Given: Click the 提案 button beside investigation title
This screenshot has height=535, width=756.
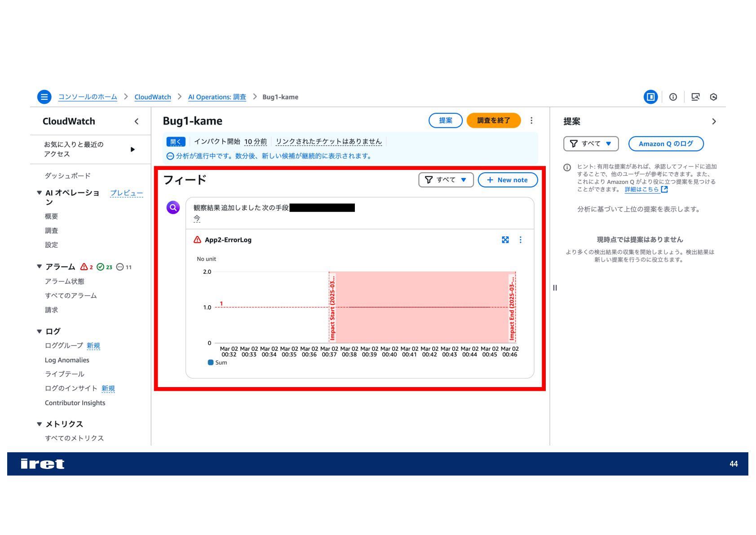Looking at the screenshot, I should pos(446,120).
